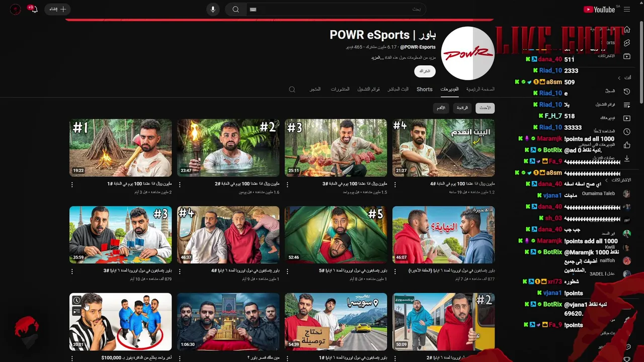The image size is (644, 362).
Task: Add the 20:01 video to the queue via its thumbnail icon
Action: 76,311
